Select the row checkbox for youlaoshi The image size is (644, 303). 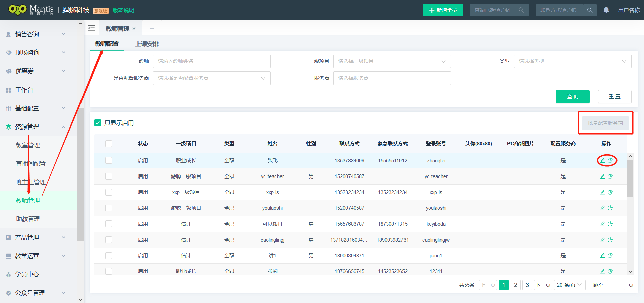tap(109, 208)
